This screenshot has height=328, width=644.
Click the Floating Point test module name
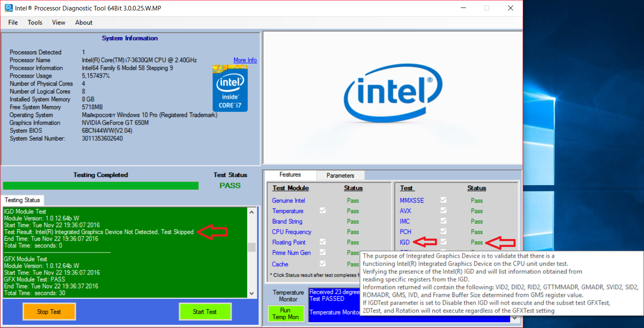[289, 242]
